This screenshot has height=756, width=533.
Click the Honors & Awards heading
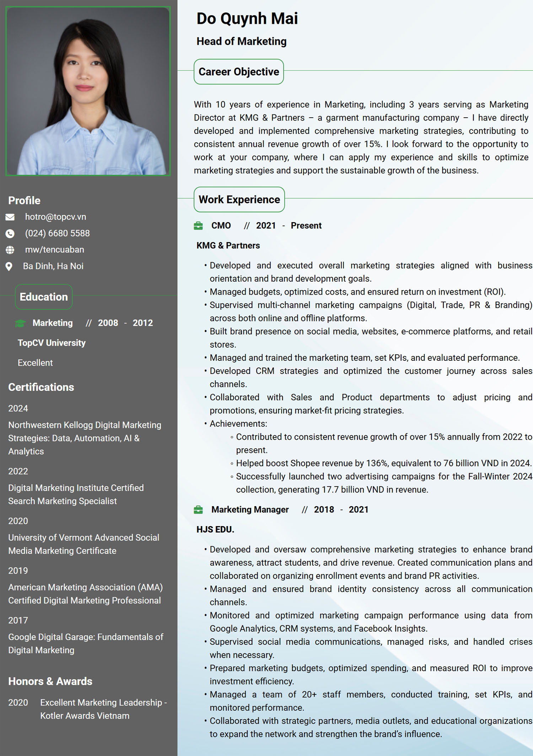pos(50,681)
